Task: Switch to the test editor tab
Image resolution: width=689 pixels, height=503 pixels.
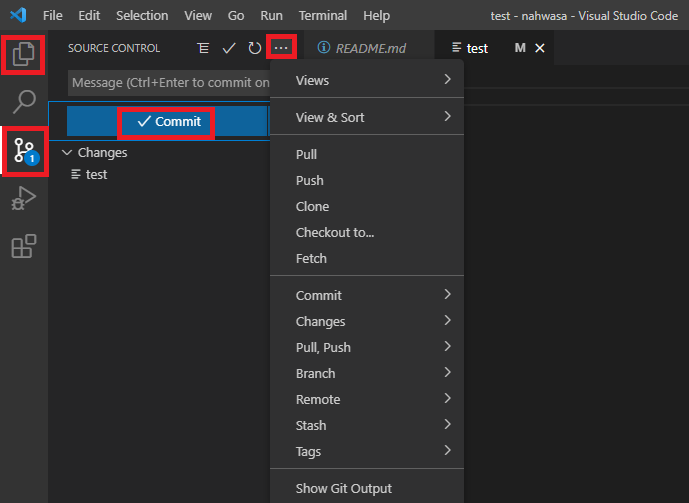Action: [494, 47]
